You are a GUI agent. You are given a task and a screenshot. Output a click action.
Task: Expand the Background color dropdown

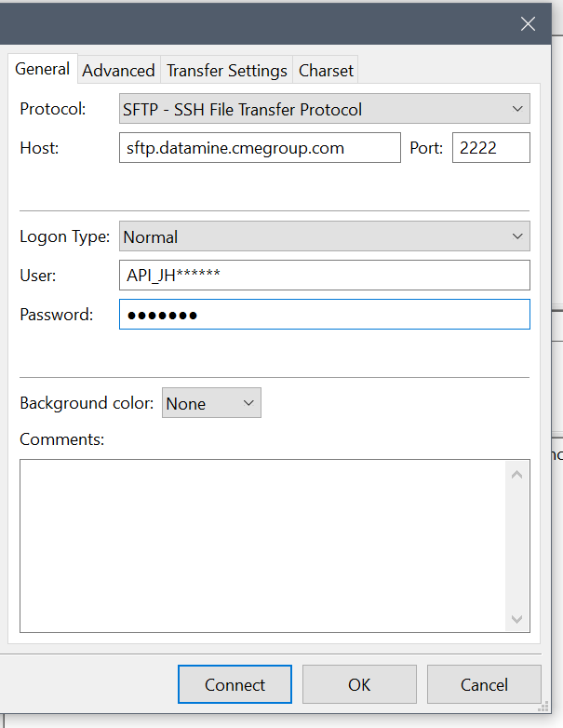point(211,403)
